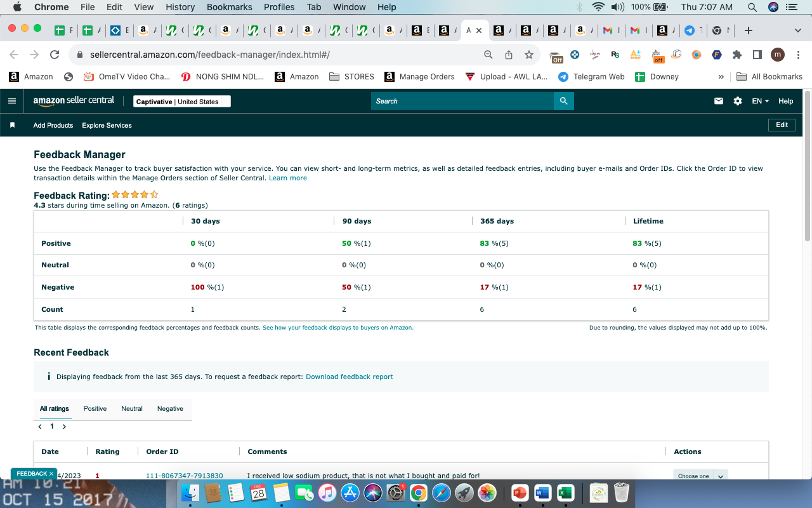The height and width of the screenshot is (508, 812).
Task: Reload the page with the Chrome refresh icon
Action: pos(55,55)
